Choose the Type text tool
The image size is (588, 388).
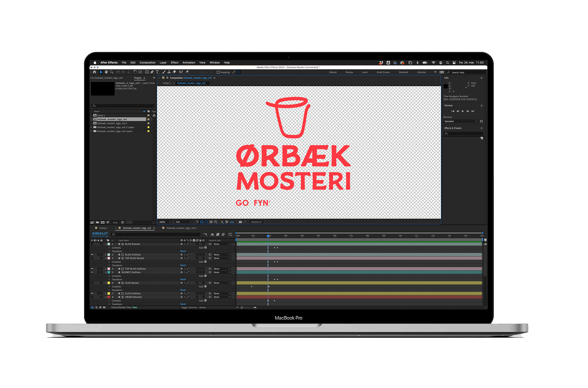point(157,72)
